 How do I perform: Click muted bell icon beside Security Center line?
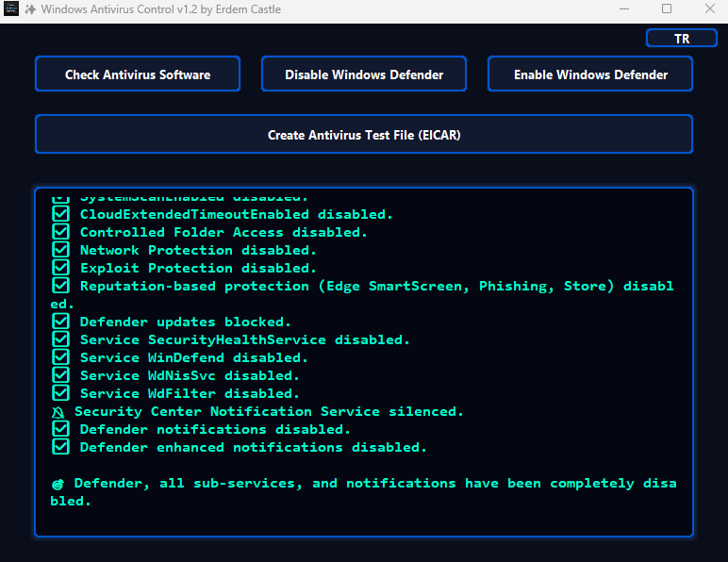pyautogui.click(x=58, y=412)
